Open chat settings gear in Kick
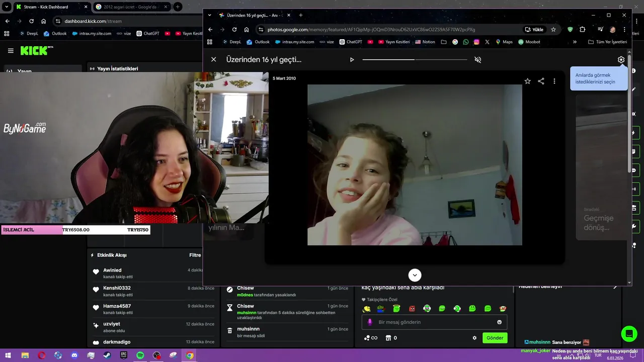This screenshot has height=362, width=644. coord(474,338)
